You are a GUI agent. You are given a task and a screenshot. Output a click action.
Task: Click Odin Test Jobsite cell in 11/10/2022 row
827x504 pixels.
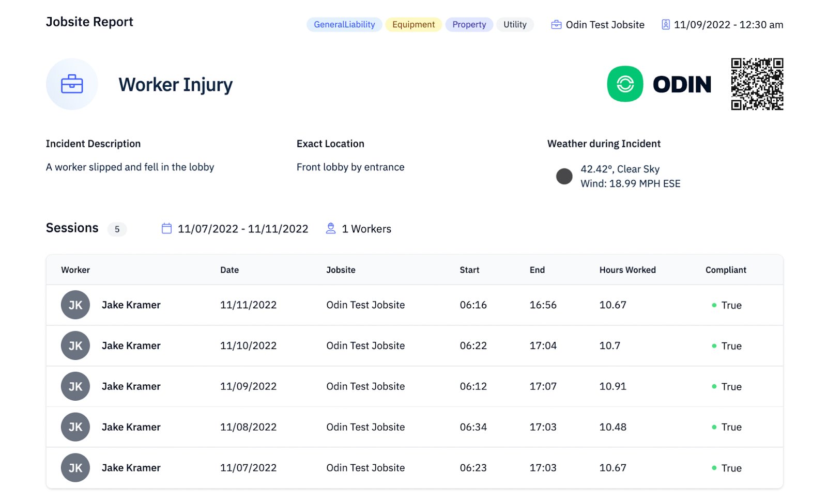coord(365,345)
